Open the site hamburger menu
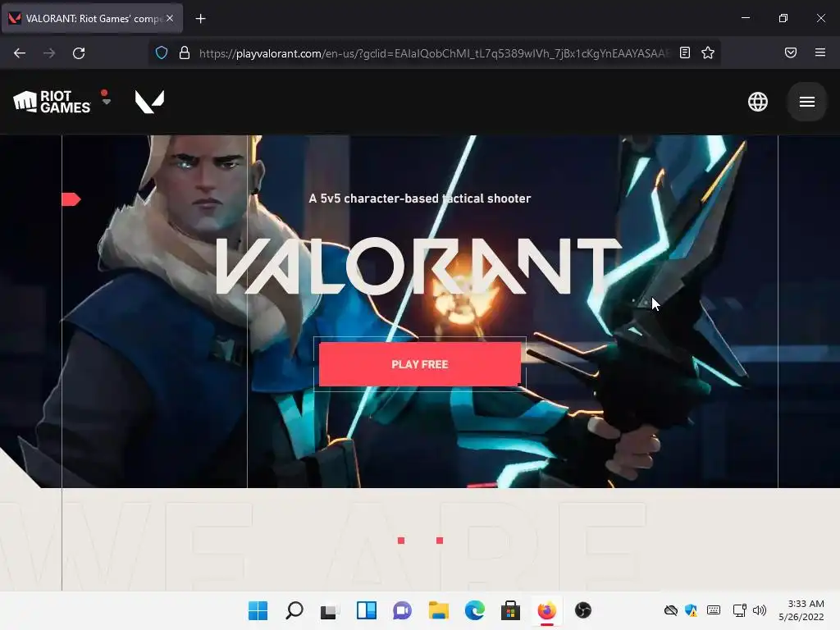840x630 pixels. pyautogui.click(x=807, y=102)
